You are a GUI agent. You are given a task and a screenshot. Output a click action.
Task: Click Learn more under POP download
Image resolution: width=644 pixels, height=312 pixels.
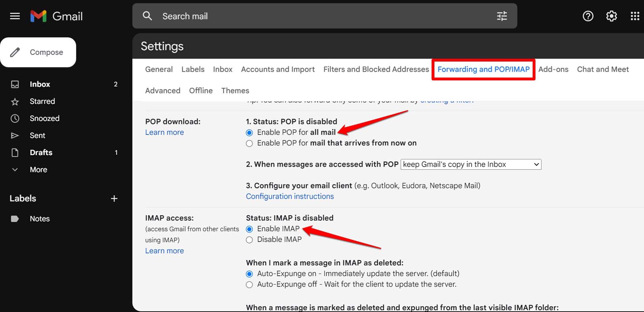[164, 132]
